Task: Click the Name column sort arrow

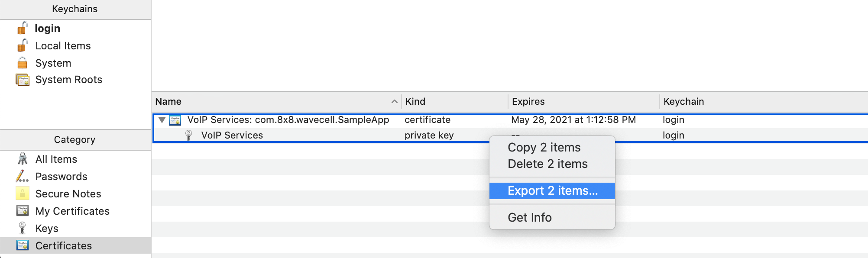Action: point(394,101)
